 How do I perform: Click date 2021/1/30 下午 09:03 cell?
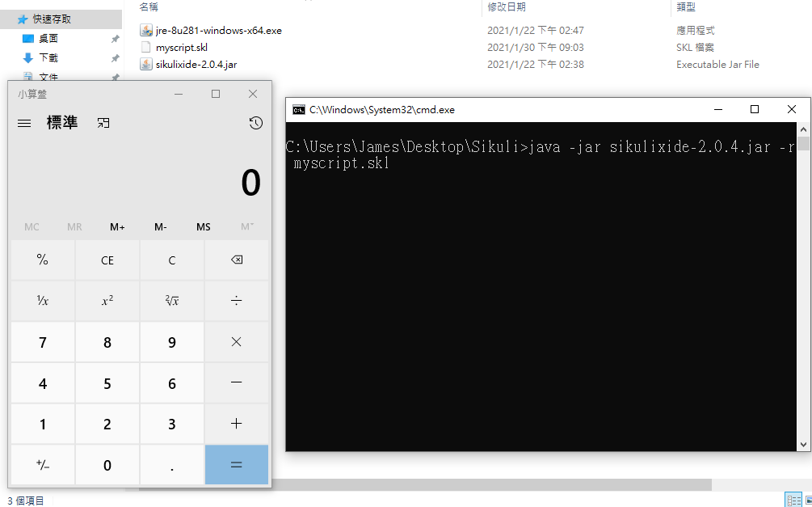[x=536, y=47]
